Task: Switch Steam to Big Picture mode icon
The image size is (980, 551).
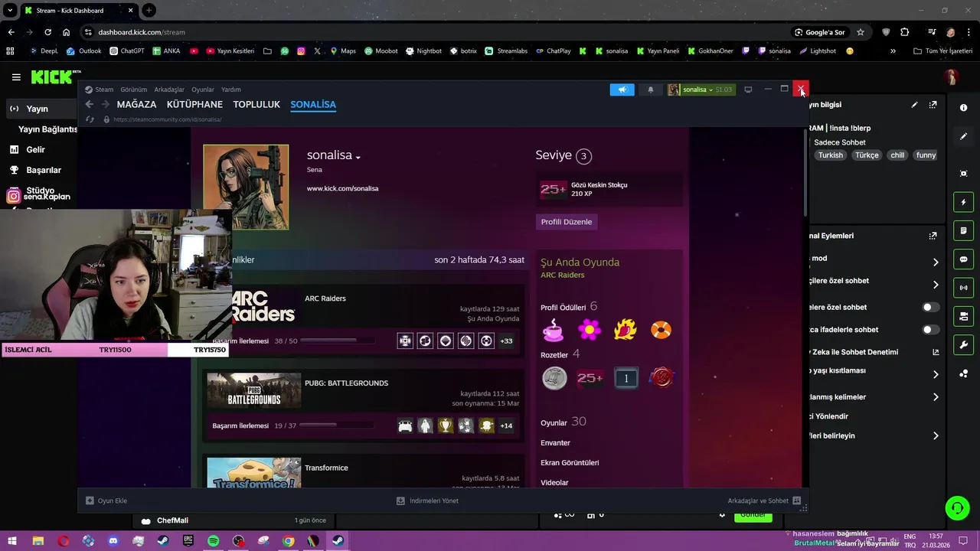Action: [x=748, y=90]
